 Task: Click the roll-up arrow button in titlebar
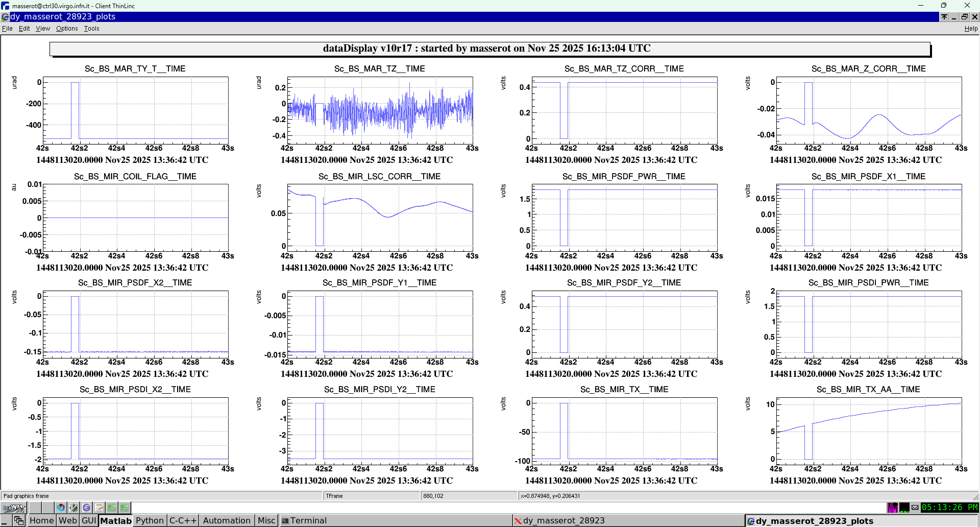click(944, 17)
